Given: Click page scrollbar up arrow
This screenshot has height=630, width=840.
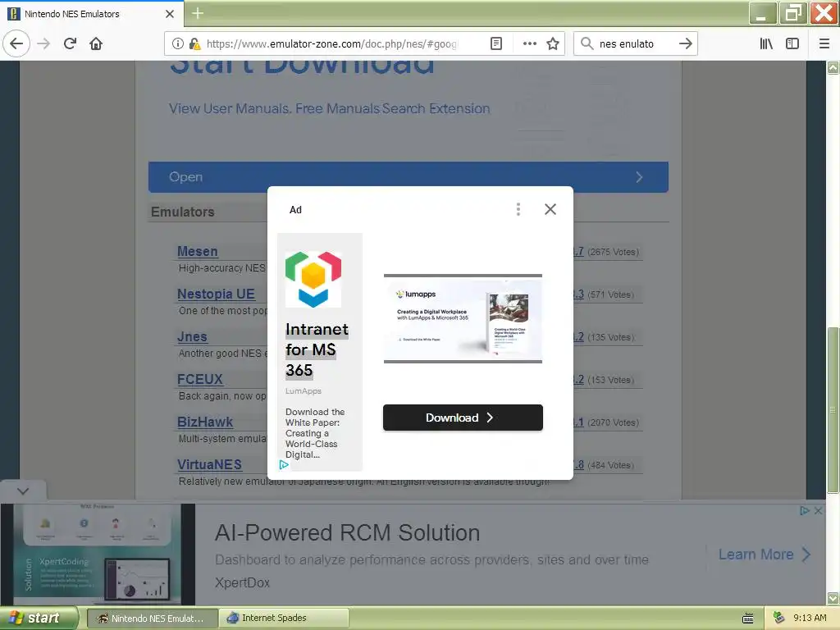Looking at the screenshot, I should coord(833,67).
